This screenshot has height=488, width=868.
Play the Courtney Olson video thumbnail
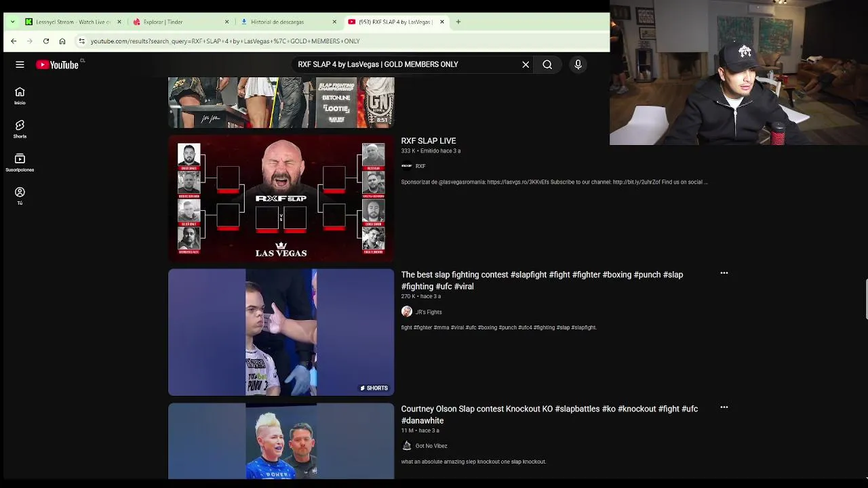(281, 441)
